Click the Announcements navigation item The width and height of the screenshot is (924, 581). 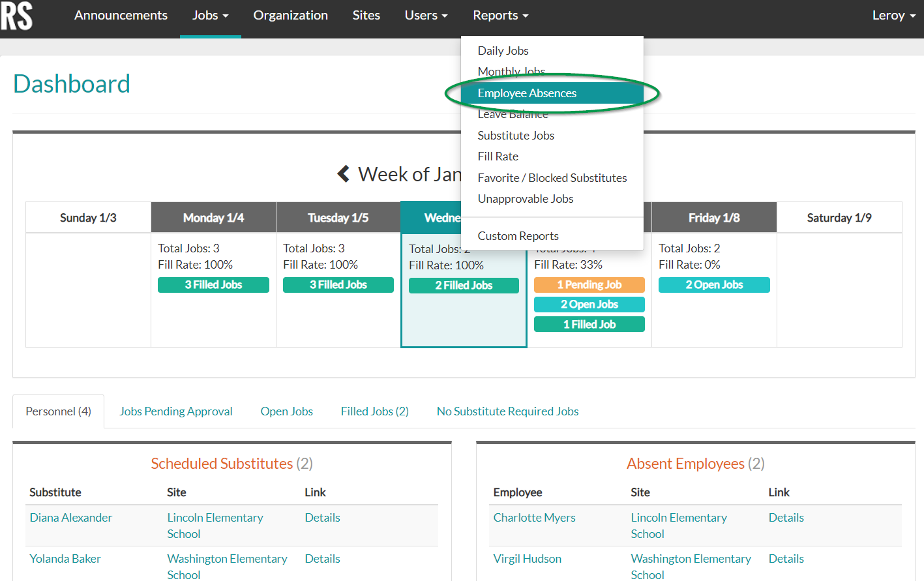click(121, 15)
